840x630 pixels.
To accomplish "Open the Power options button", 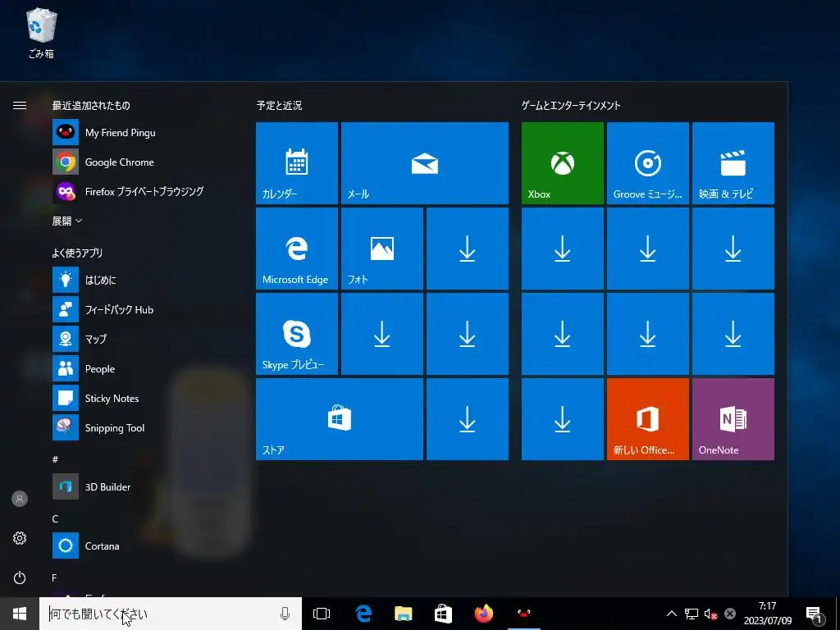I will (x=20, y=577).
